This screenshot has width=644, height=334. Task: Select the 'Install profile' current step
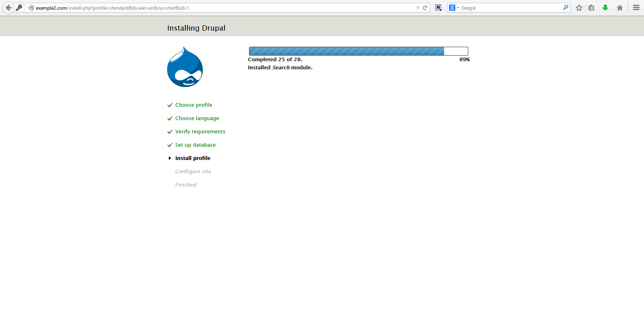(193, 158)
